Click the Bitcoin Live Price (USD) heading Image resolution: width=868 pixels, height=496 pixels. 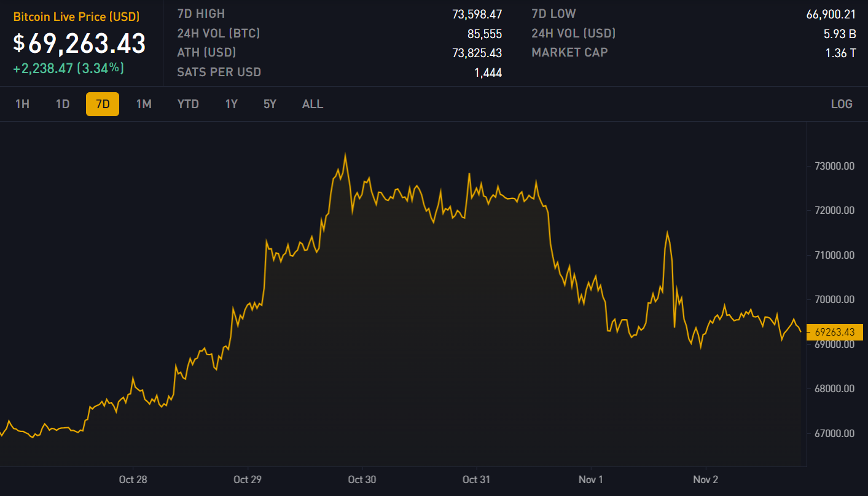pos(76,17)
